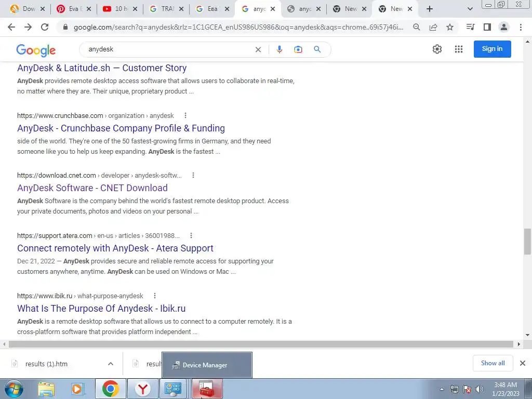Viewport: 532px width, 399px height.
Task: Show hidden system tray icons
Action: click(442, 389)
